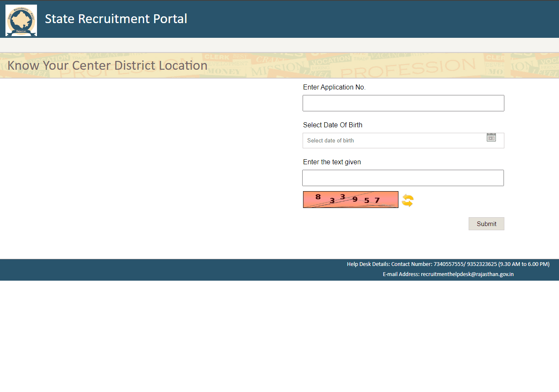Image resolution: width=559 pixels, height=392 pixels.
Task: Click the 'Help Desk Details' footer text
Action: point(368,264)
